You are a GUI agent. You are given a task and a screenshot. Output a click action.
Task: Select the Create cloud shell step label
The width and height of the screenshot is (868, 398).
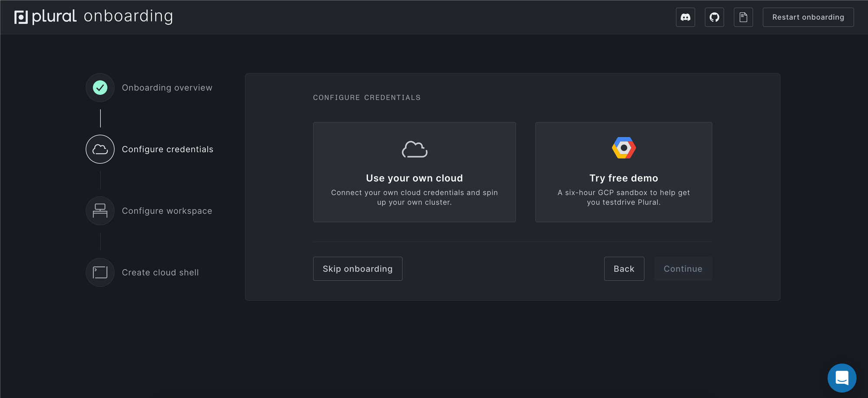click(x=160, y=272)
